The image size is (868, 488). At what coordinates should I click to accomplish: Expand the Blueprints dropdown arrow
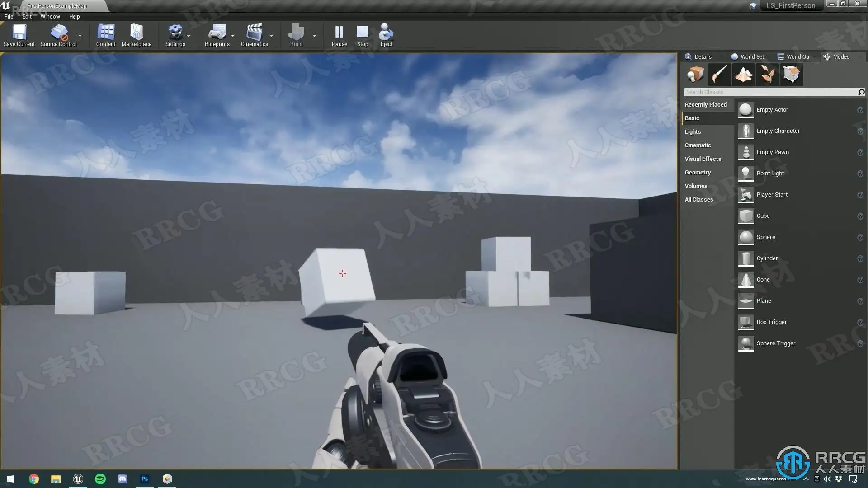(233, 35)
